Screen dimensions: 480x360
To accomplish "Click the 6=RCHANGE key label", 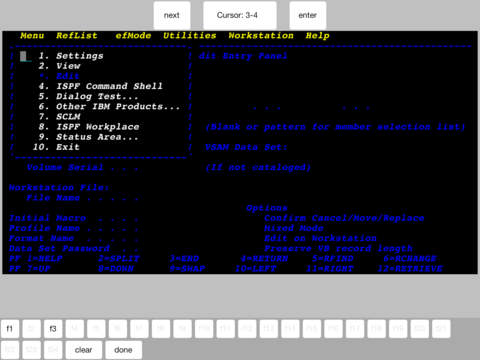I will pyautogui.click(x=410, y=259).
